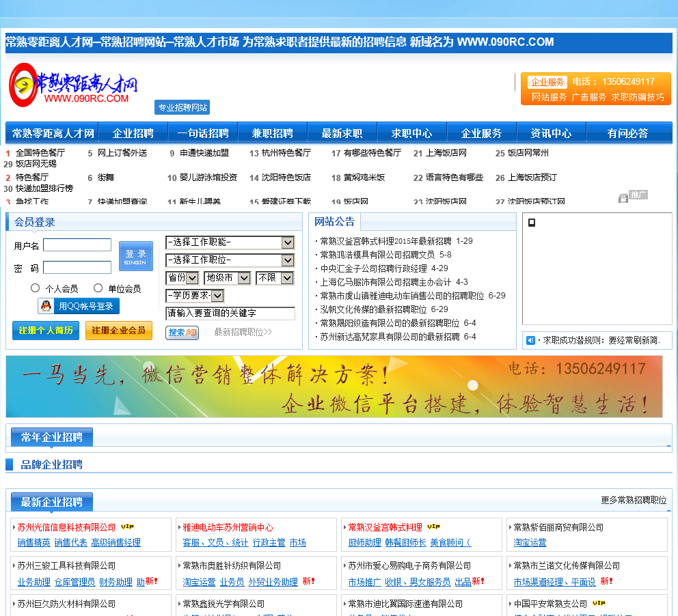The height and width of the screenshot is (616, 678).
Task: Go to the 求职中心 navigation tab
Action: (411, 133)
